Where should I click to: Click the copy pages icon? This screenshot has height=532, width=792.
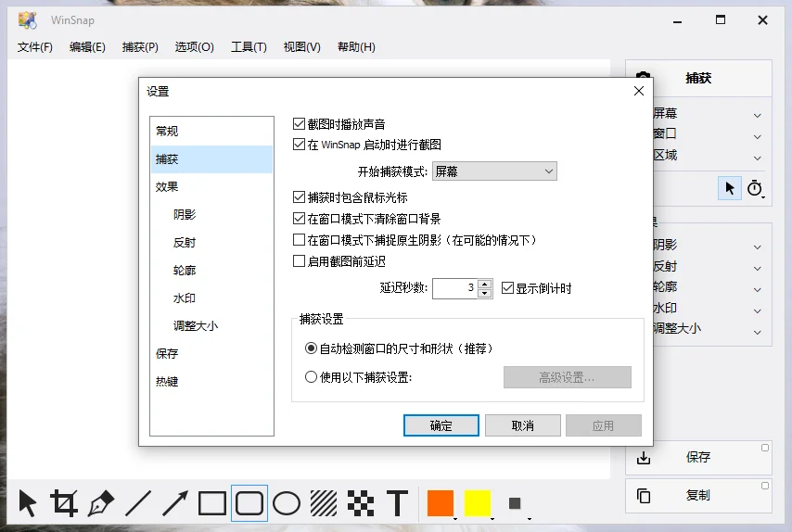[644, 496]
